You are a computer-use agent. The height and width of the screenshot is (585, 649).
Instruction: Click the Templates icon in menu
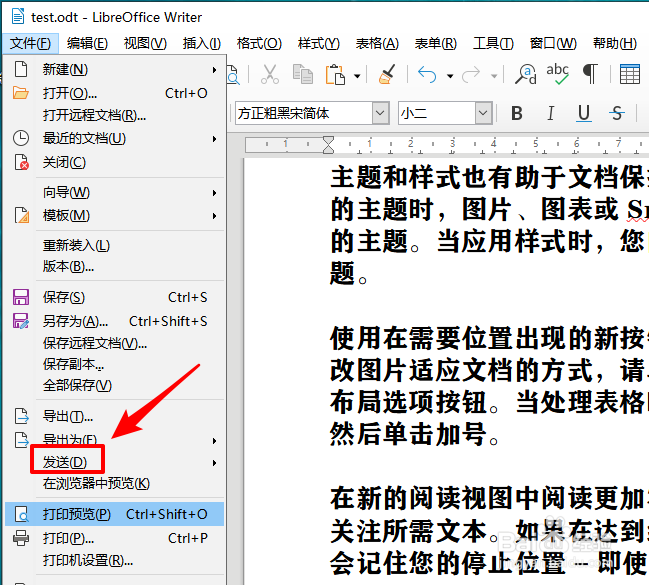coord(22,215)
